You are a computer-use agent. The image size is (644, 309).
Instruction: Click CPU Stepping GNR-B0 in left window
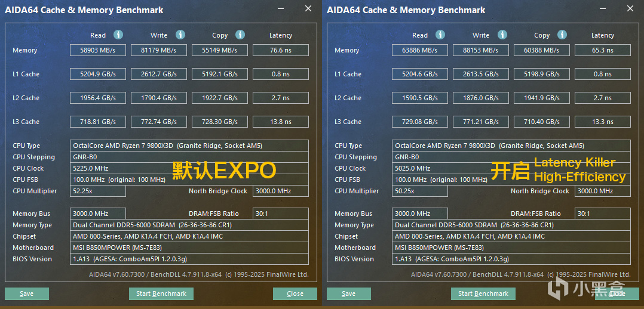(x=189, y=157)
